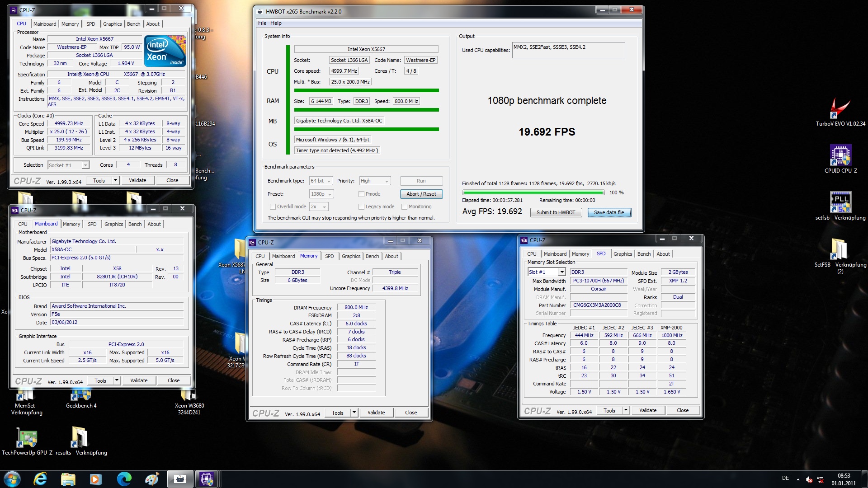The height and width of the screenshot is (488, 868).
Task: Launch the CPUID CPU-Z desktop icon
Action: 840,158
